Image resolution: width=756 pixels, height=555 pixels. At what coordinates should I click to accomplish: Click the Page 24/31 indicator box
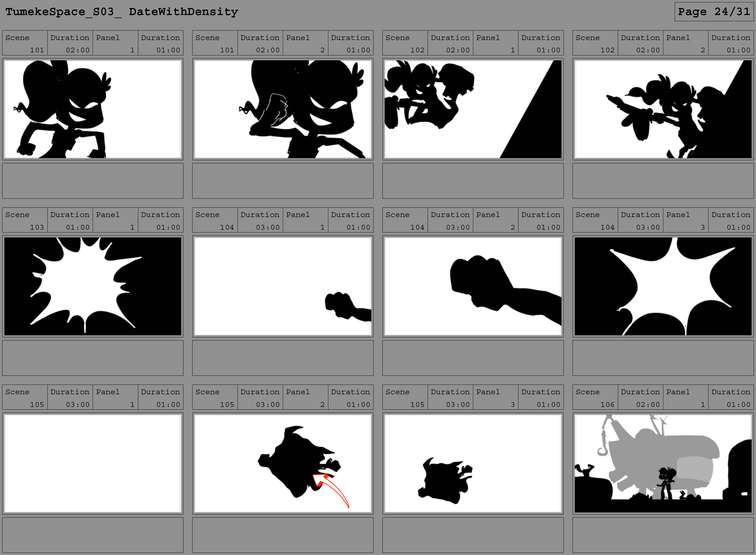[714, 12]
